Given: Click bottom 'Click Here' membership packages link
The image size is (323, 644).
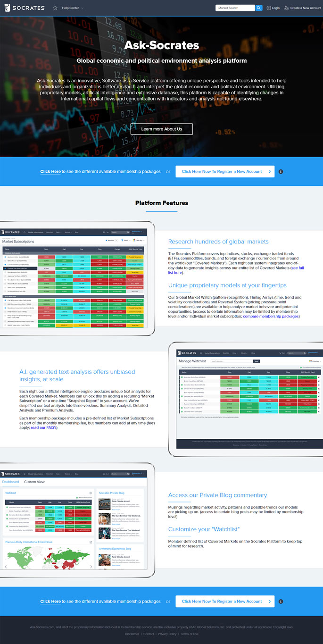Looking at the screenshot, I should [50, 602].
